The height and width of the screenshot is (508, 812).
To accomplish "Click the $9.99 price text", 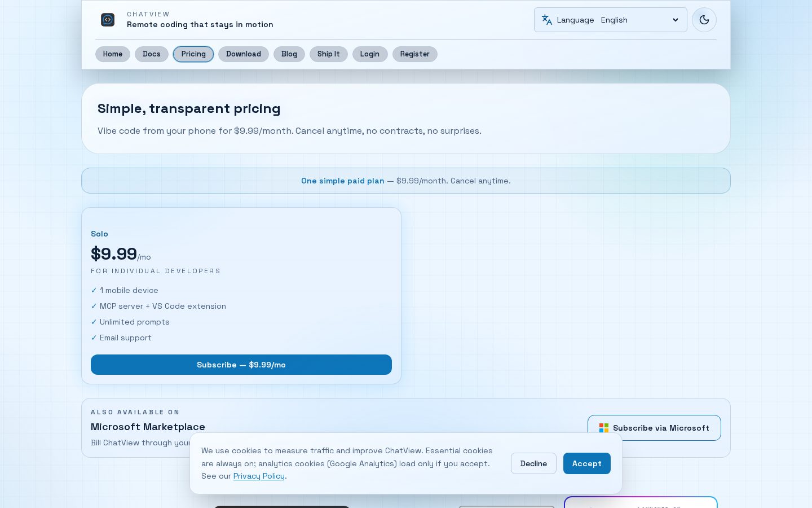I will [x=114, y=254].
